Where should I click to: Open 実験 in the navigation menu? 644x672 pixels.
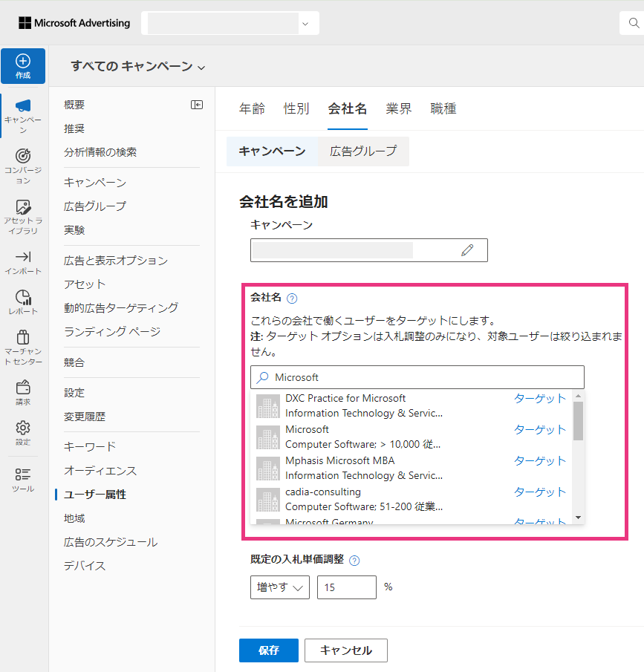74,230
